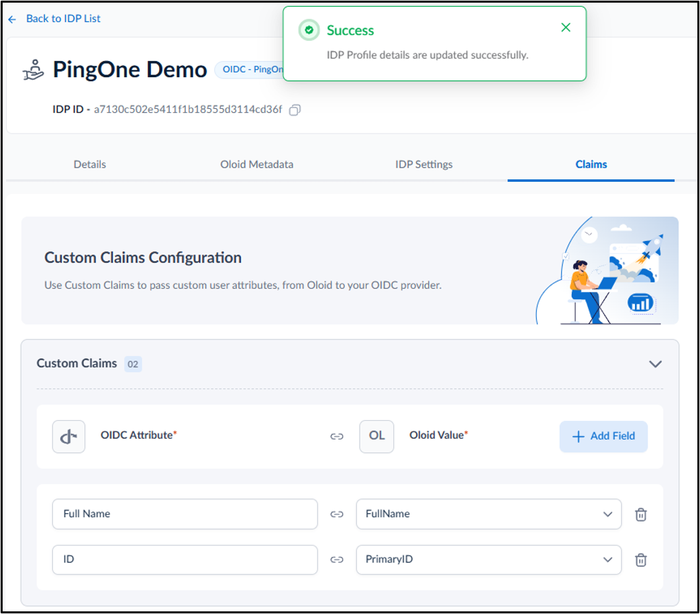Switch to the Details tab
The width and height of the screenshot is (700, 614).
pyautogui.click(x=90, y=164)
